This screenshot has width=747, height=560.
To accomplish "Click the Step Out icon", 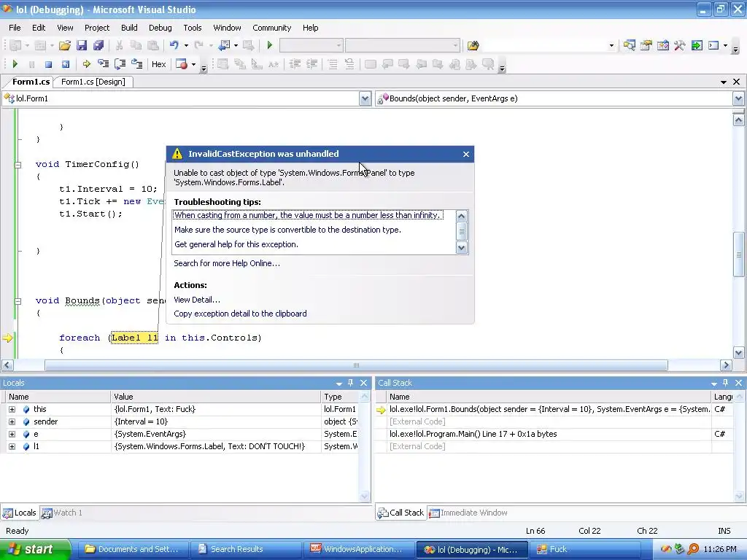I will click(137, 64).
